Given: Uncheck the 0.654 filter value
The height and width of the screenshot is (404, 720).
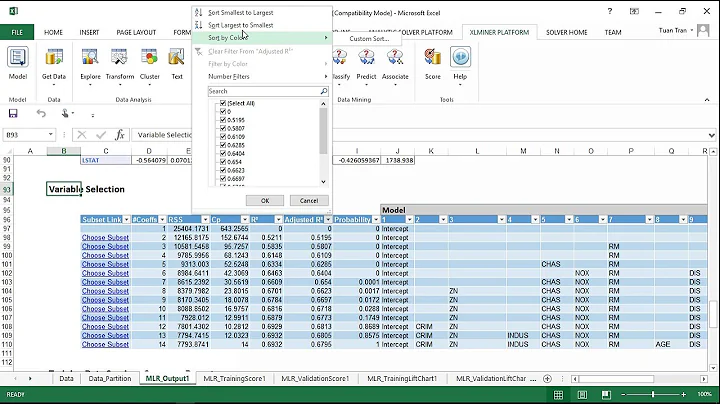Looking at the screenshot, I should [x=223, y=162].
